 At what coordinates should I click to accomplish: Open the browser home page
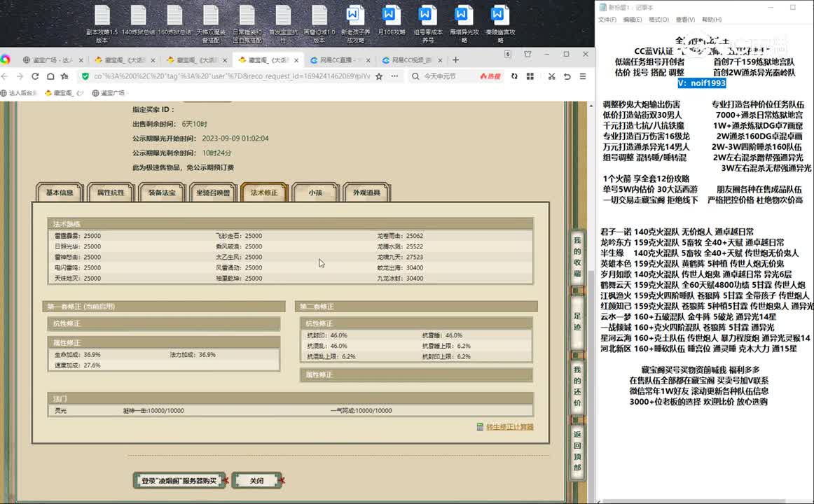coord(50,76)
